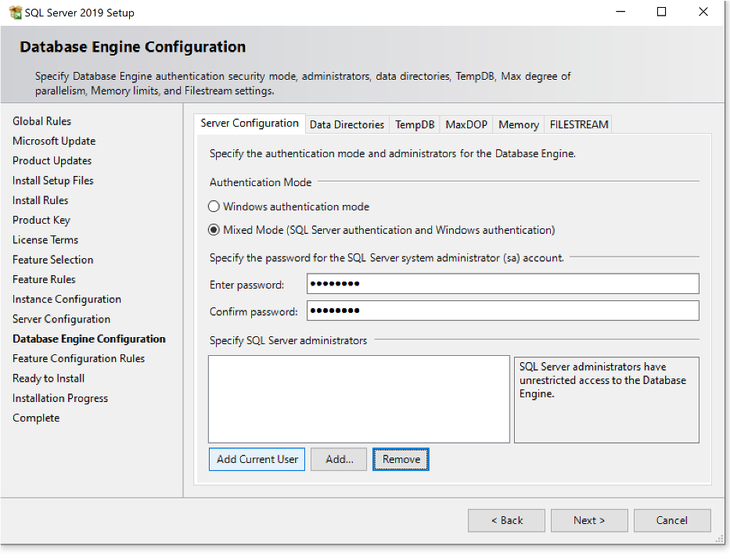Switch to the Data Directories tab
This screenshot has width=730, height=560.
click(347, 124)
